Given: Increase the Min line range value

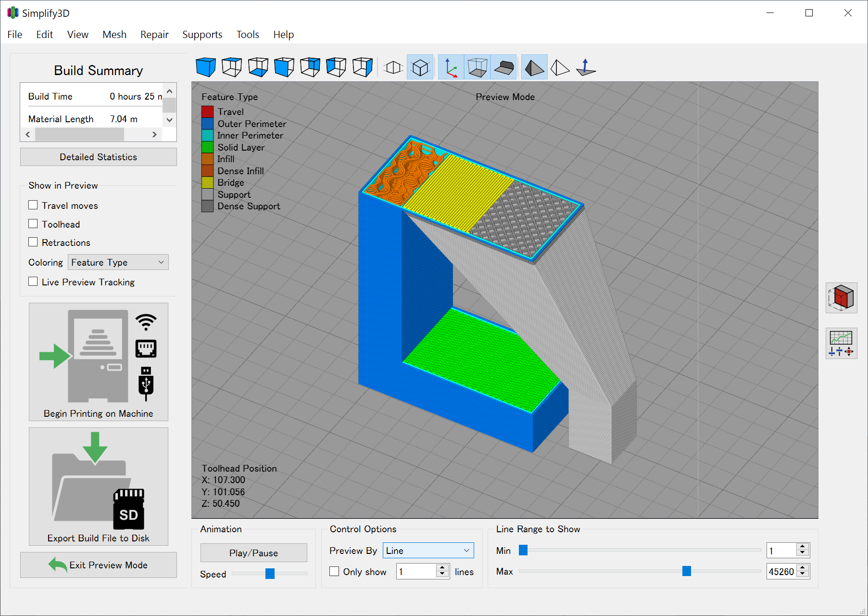Looking at the screenshot, I should (x=802, y=547).
